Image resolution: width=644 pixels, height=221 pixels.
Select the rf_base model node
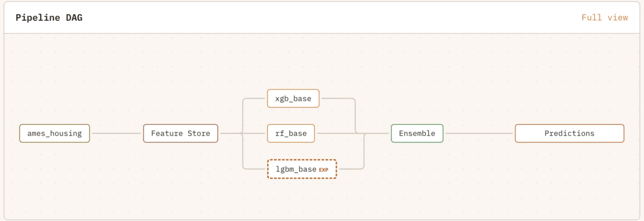coord(291,134)
